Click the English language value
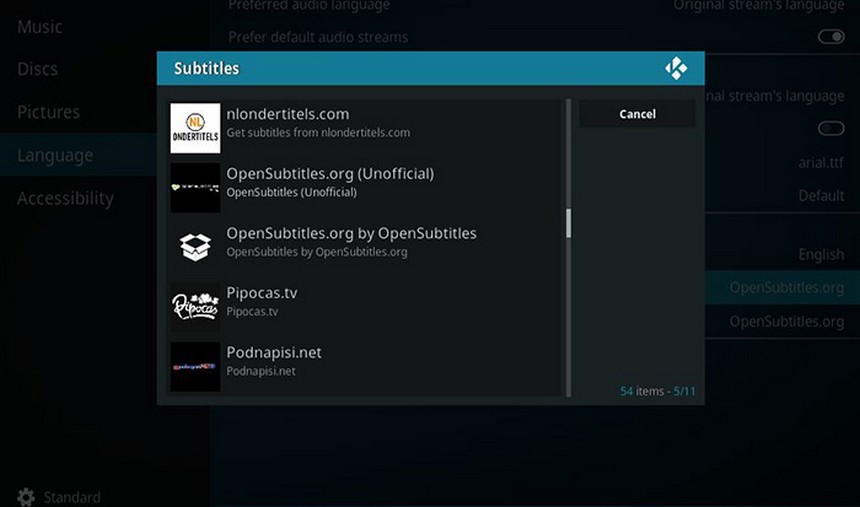This screenshot has width=860, height=507. (821, 255)
